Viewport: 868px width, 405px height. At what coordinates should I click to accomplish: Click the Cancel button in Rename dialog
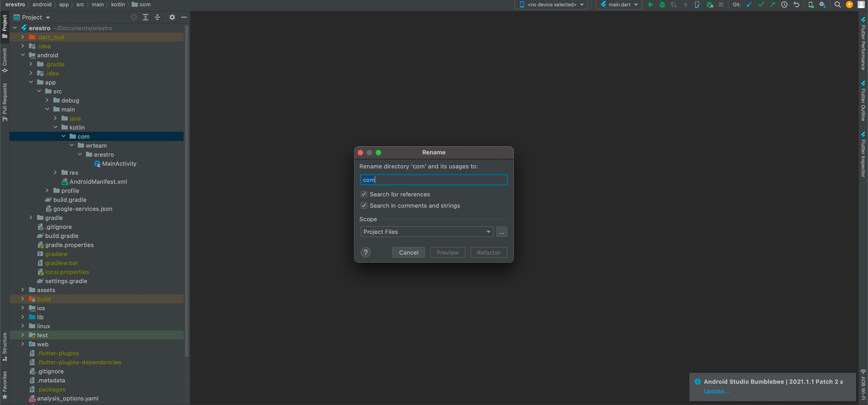tap(408, 252)
